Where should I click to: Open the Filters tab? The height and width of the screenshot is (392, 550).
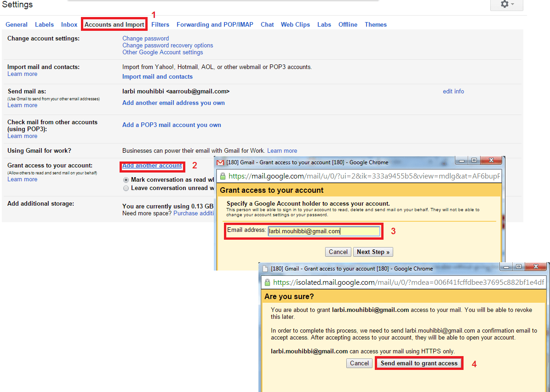pos(160,24)
